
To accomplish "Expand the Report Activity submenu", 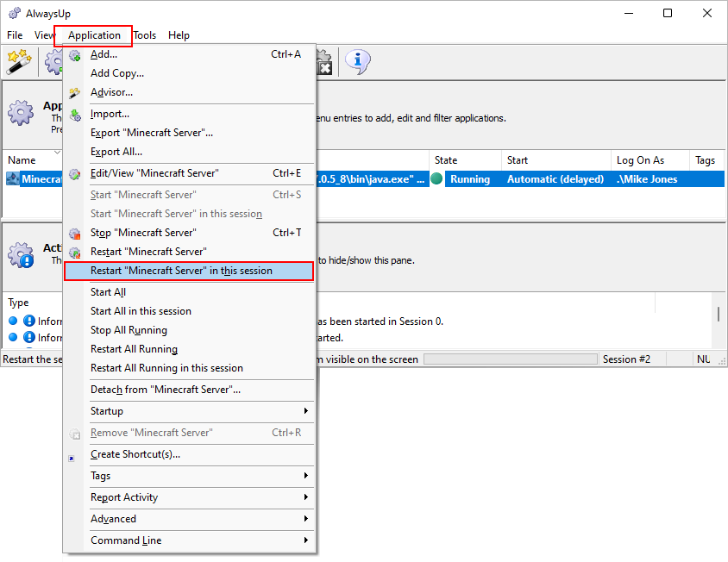I will 190,497.
